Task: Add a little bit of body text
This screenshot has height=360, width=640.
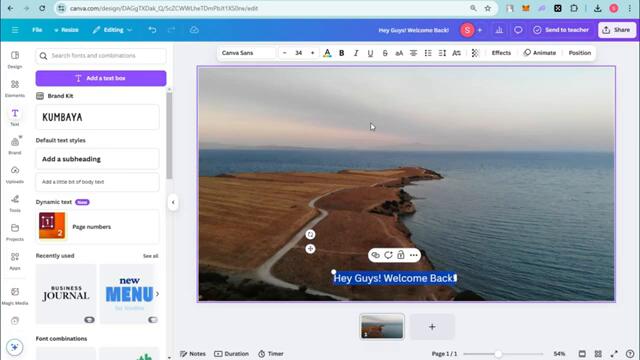Action: click(97, 182)
